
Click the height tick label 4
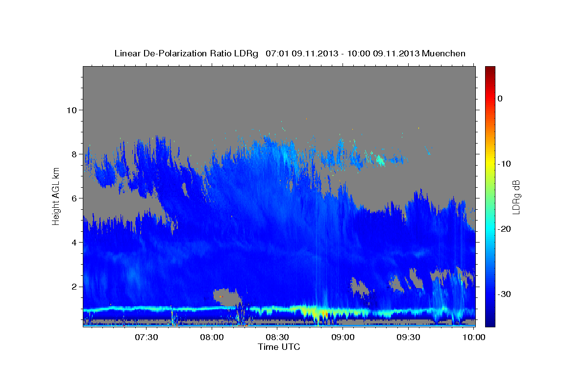tap(74, 242)
